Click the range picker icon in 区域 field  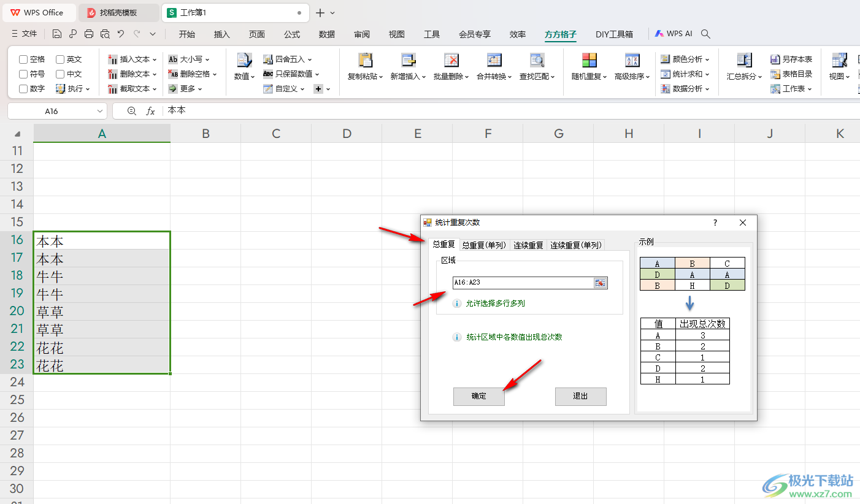click(600, 283)
